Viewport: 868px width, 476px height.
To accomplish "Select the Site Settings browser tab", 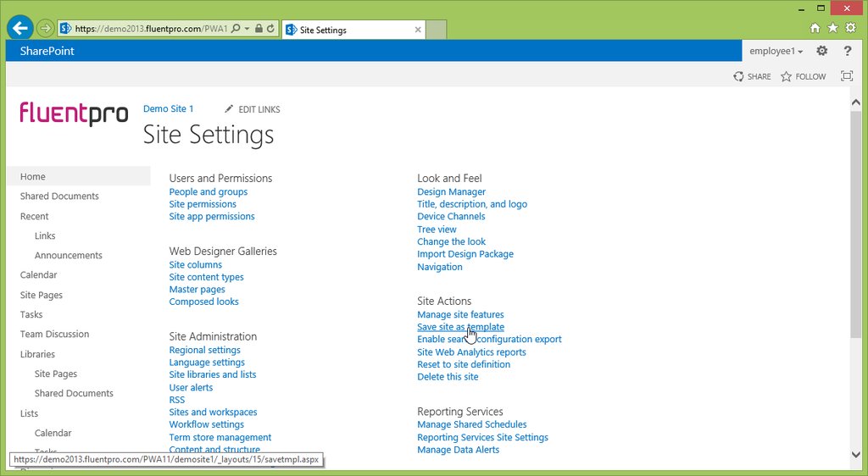I will click(x=353, y=30).
